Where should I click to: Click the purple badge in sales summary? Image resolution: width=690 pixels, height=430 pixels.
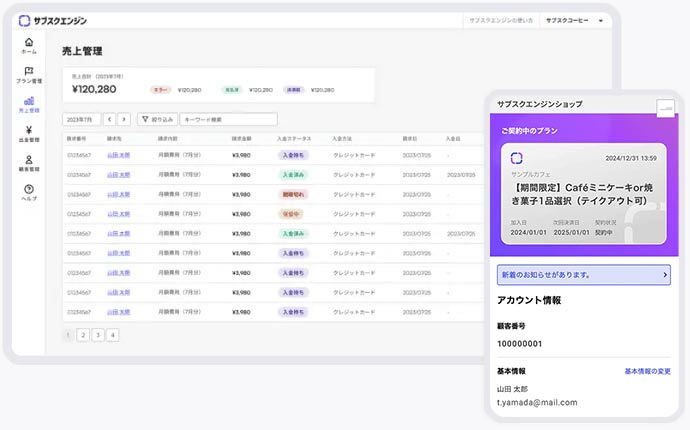point(294,90)
